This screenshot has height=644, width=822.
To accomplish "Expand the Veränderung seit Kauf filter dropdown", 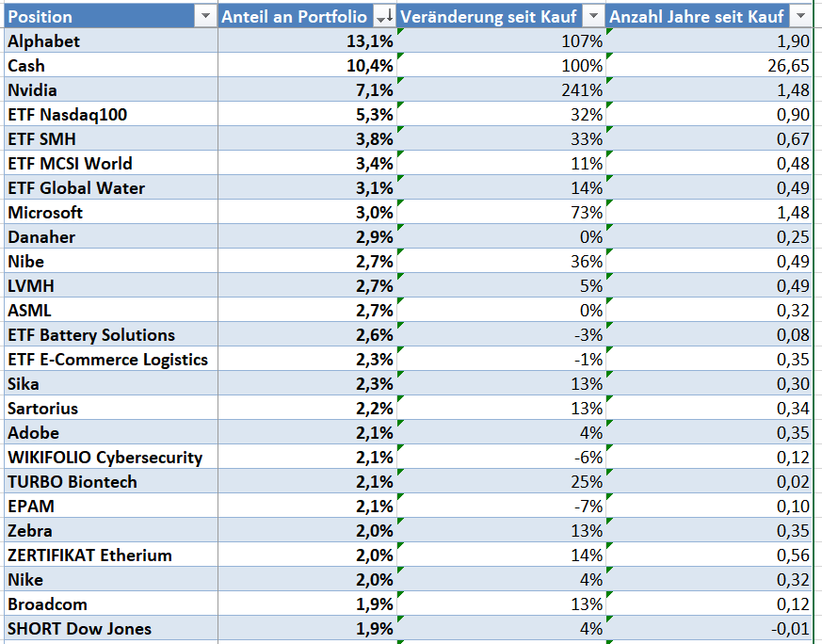I will 593,17.
